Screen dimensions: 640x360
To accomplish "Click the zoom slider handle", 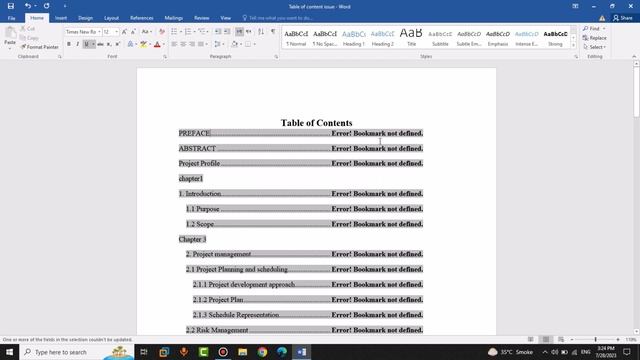I will tap(596, 339).
